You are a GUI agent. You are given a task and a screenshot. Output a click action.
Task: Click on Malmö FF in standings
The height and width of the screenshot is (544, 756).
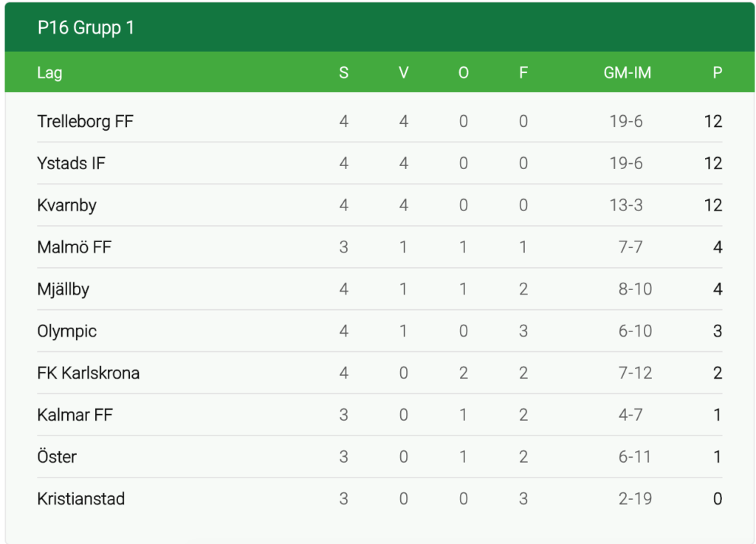[x=74, y=247]
